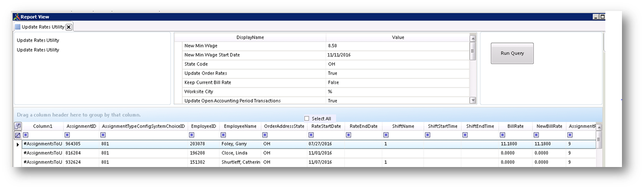Sort grid by Column1 header
Image resolution: width=644 pixels, height=189 pixels.
pos(43,126)
